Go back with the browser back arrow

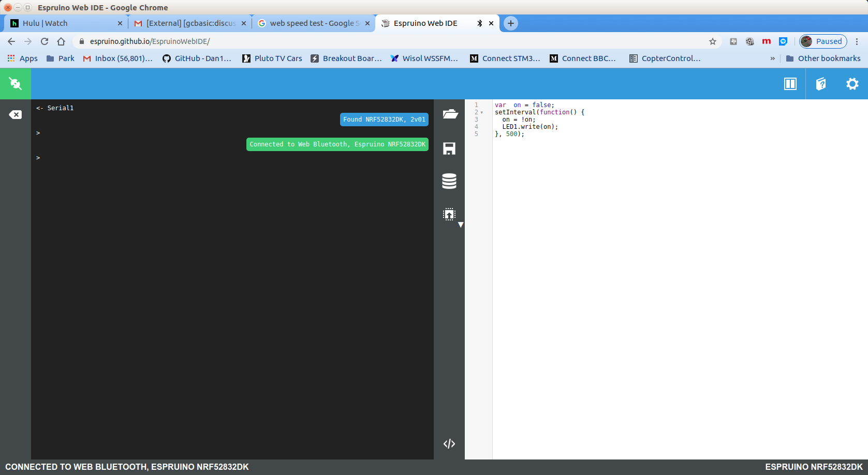11,41
